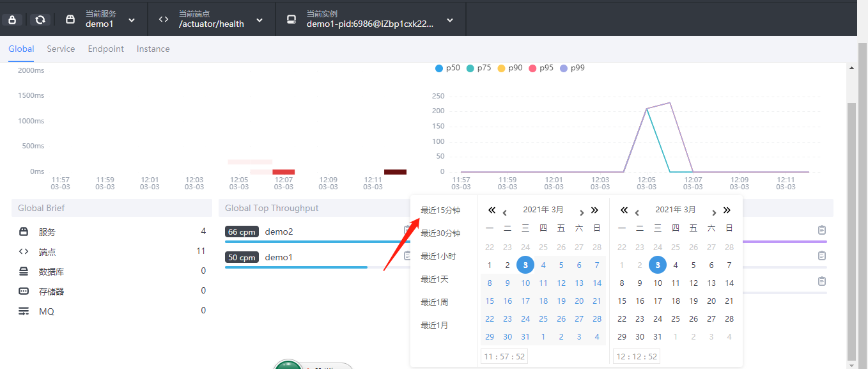The image size is (868, 369).
Task: Click highlighted day 3 in right calendar
Action: pyautogui.click(x=658, y=265)
